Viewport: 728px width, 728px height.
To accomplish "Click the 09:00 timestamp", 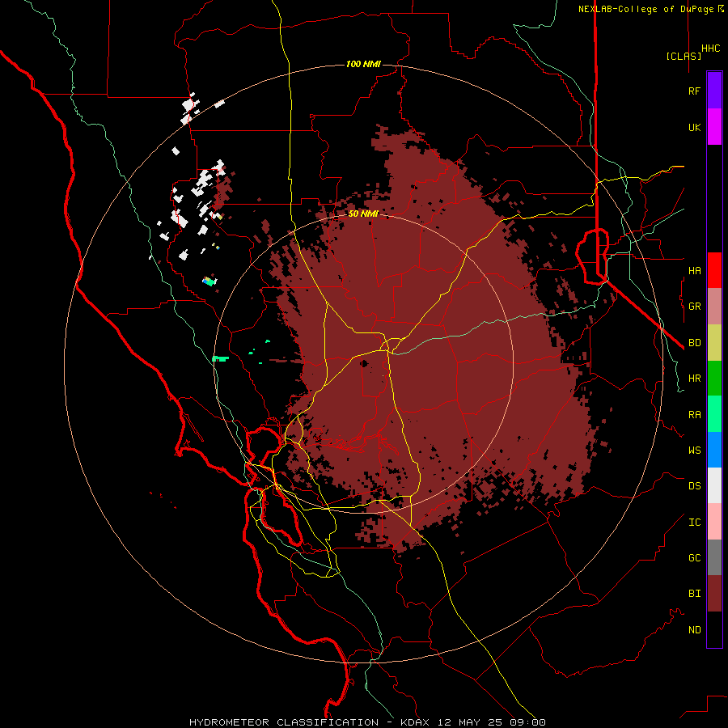I will [527, 722].
